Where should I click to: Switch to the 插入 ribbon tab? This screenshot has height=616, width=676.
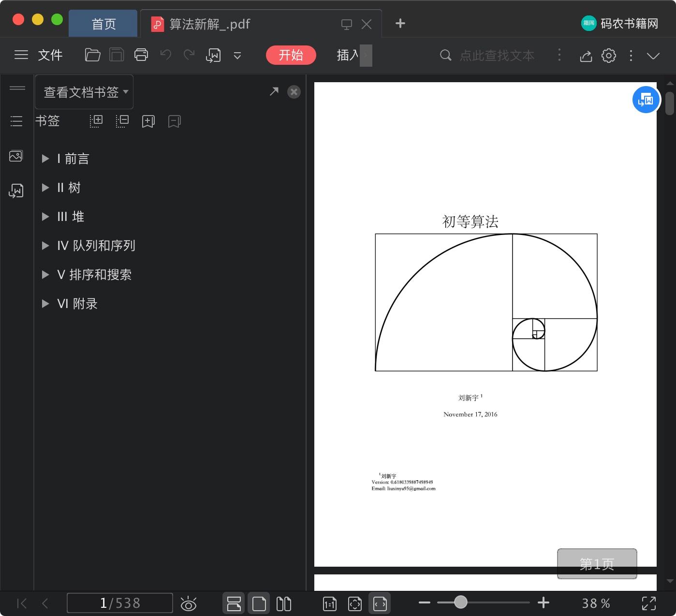(x=348, y=55)
